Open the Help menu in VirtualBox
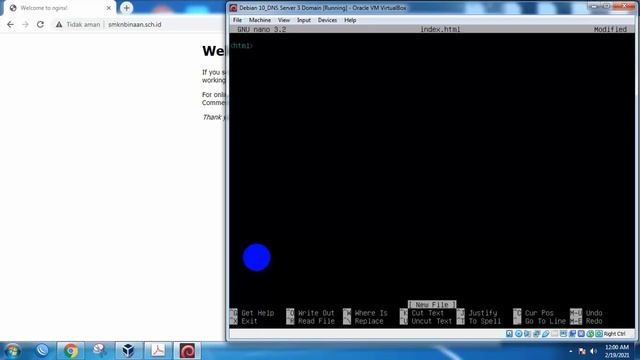 [350, 20]
